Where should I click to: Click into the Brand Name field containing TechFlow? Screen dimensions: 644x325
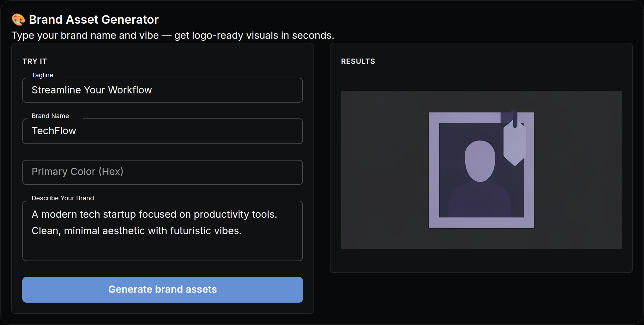tap(163, 131)
